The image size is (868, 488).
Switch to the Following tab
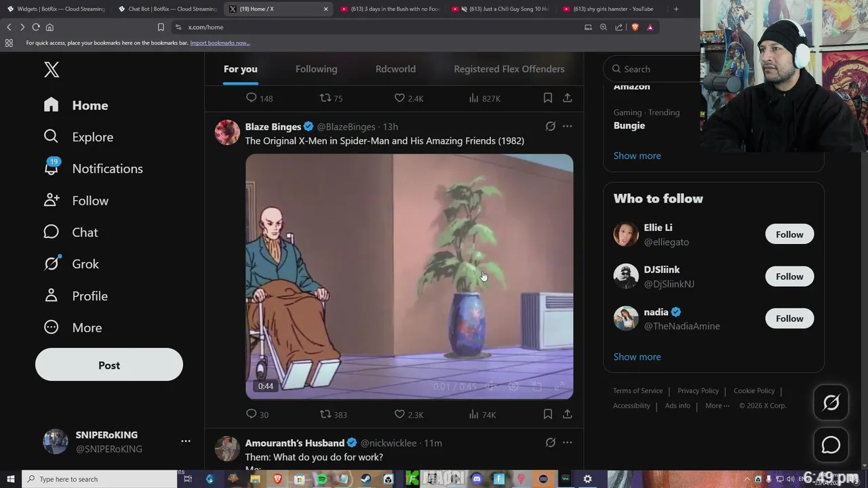pyautogui.click(x=316, y=69)
